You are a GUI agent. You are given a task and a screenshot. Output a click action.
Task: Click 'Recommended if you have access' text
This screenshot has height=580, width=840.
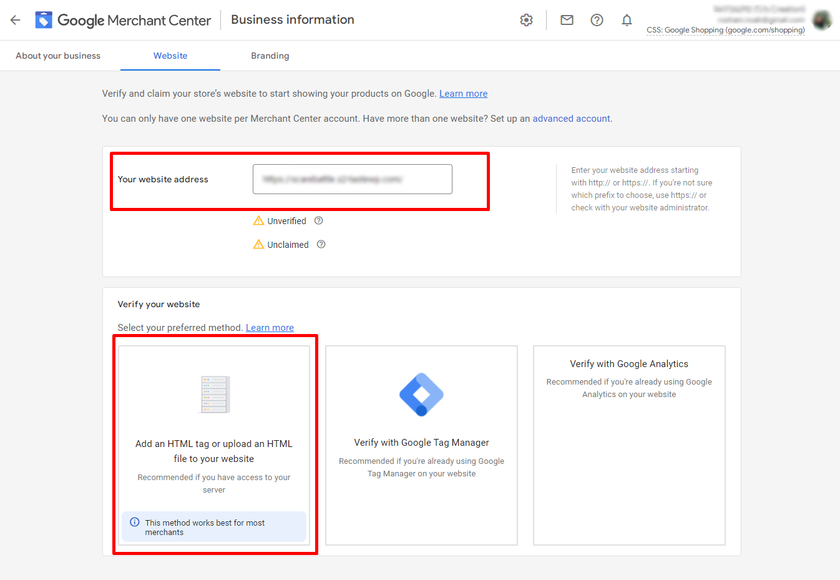(x=214, y=483)
